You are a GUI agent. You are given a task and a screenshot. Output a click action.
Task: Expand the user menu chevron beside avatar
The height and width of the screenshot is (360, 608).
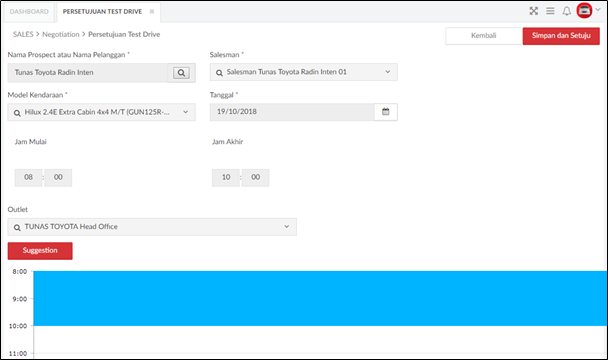pyautogui.click(x=598, y=10)
